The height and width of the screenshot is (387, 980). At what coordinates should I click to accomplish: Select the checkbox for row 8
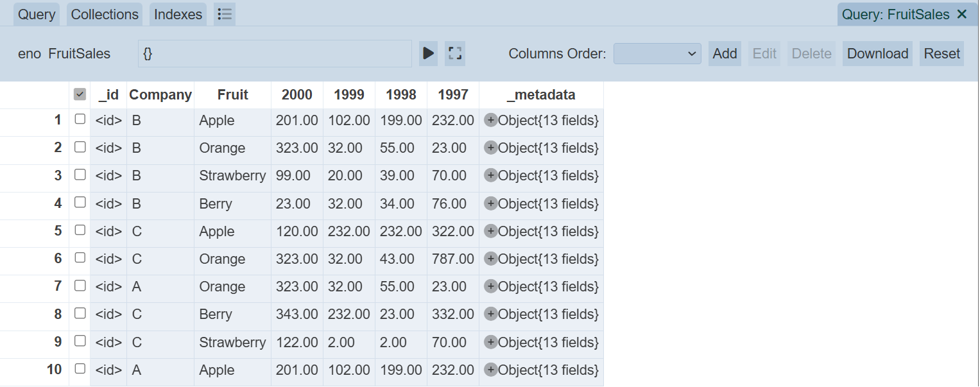[x=80, y=313]
